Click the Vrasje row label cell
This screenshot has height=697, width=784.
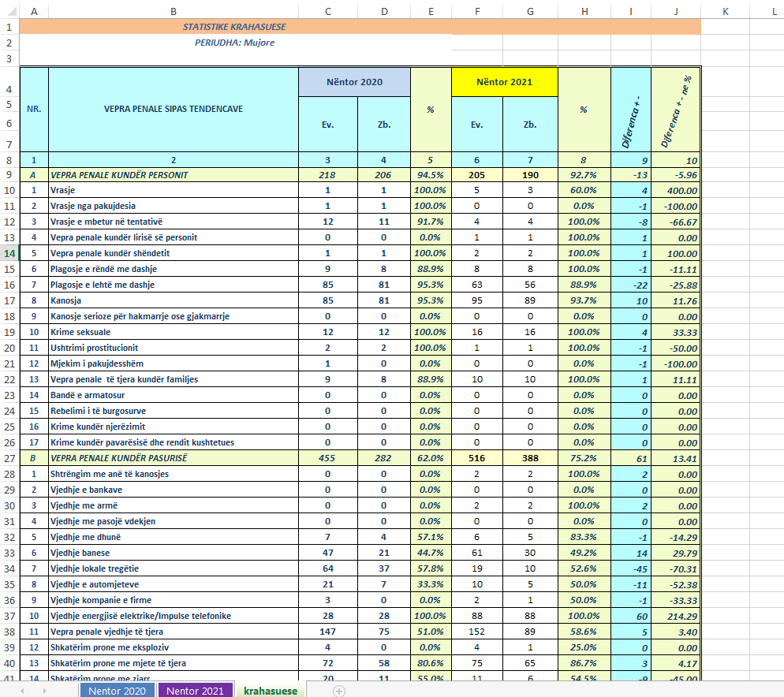173,190
